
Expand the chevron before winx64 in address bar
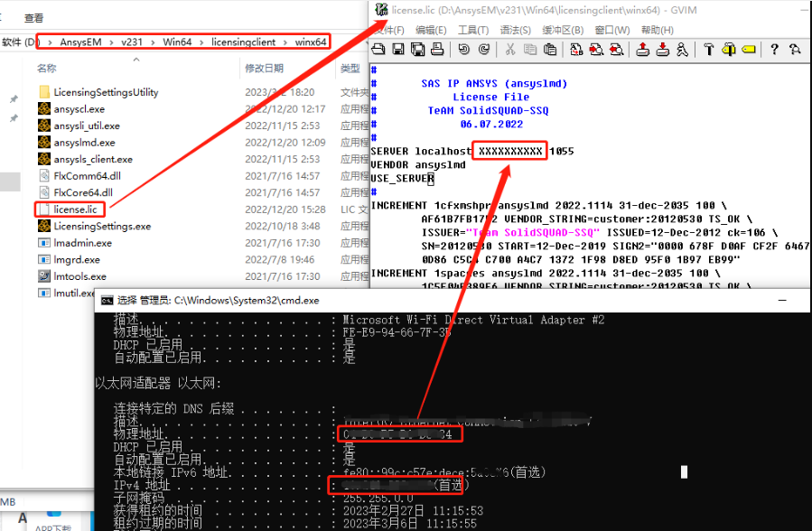point(285,42)
